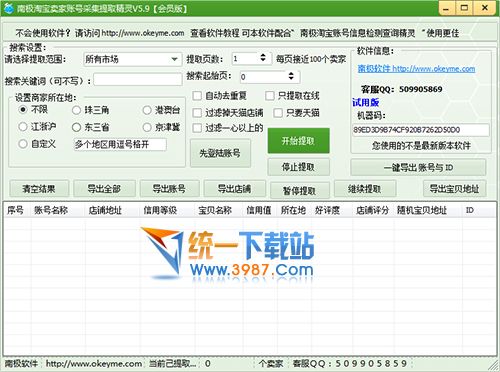Viewport: 500px width, 372px height.
Task: Click the 搜索关键词 keyword input field
Action: [x=138, y=80]
